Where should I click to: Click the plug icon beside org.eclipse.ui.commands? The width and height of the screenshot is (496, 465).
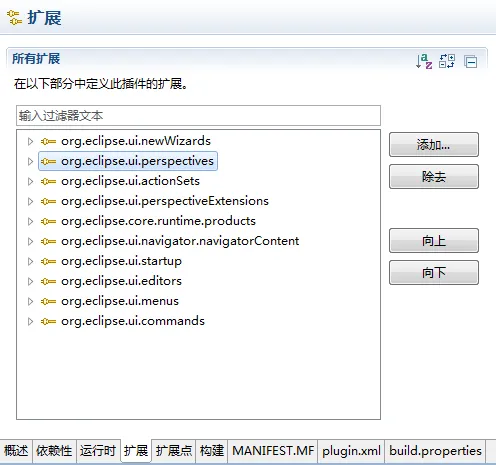[x=48, y=322]
